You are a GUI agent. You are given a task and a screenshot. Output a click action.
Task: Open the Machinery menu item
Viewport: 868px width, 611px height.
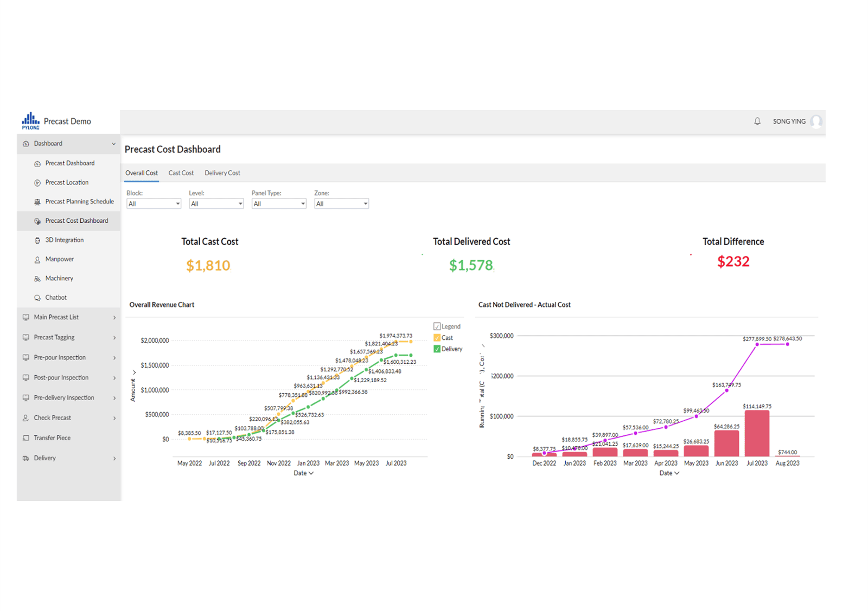click(59, 279)
